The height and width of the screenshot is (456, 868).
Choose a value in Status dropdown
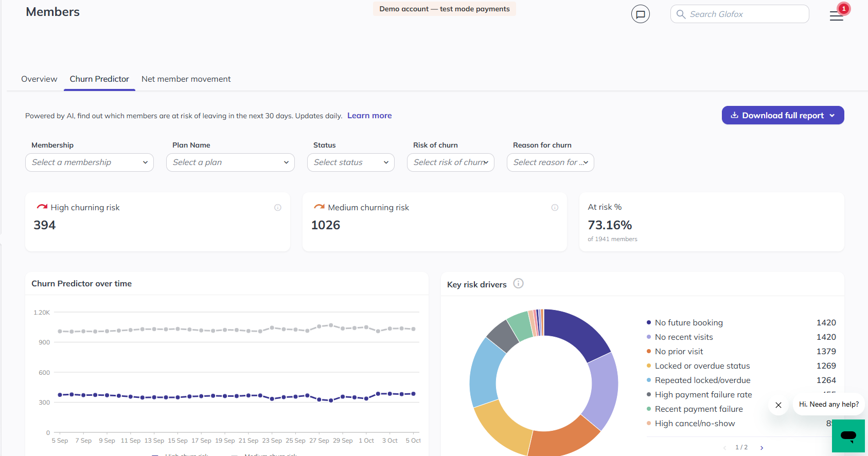[x=351, y=162]
